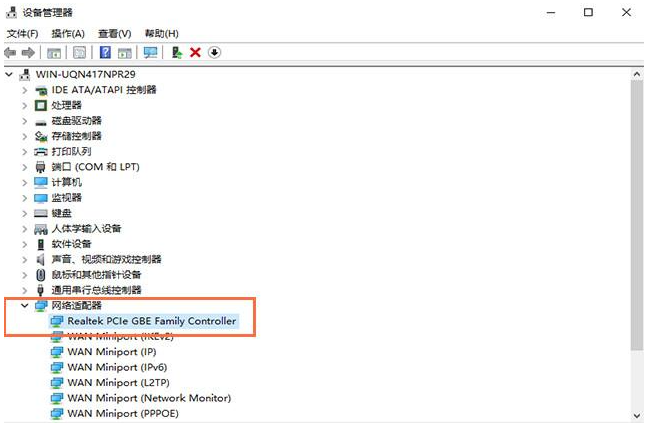Image resolution: width=650 pixels, height=425 pixels.
Task: Click the scrollbar down arrow
Action: click(637, 416)
